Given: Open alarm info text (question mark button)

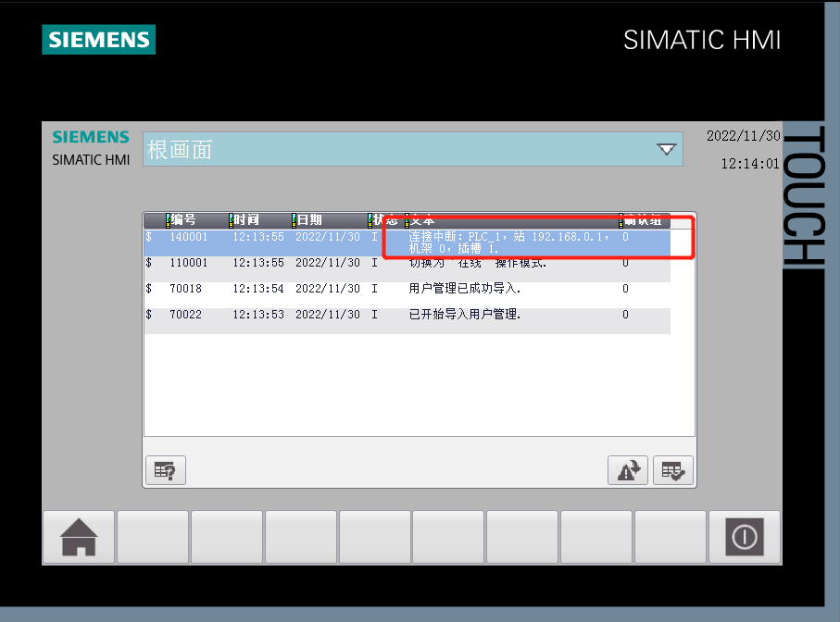Looking at the screenshot, I should coord(166,470).
